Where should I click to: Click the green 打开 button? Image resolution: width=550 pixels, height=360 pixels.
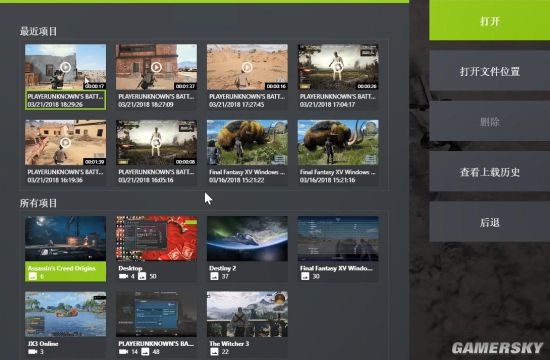coord(490,20)
